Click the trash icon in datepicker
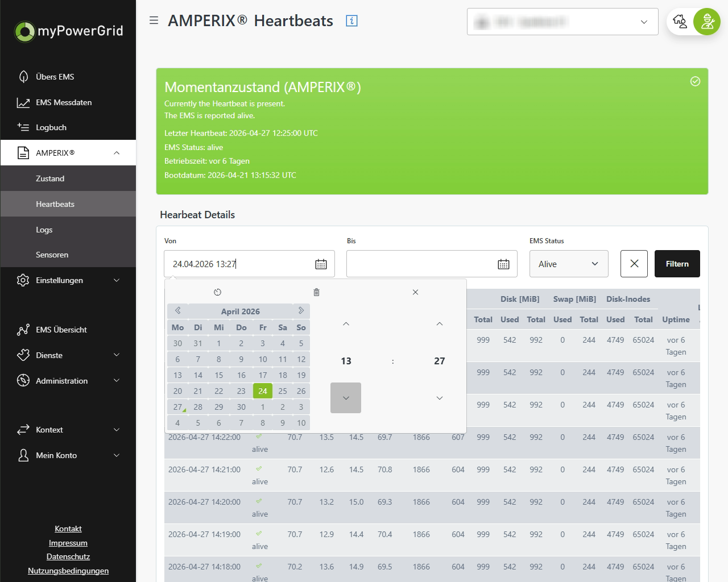Screen dimensions: 728x582 (316, 292)
